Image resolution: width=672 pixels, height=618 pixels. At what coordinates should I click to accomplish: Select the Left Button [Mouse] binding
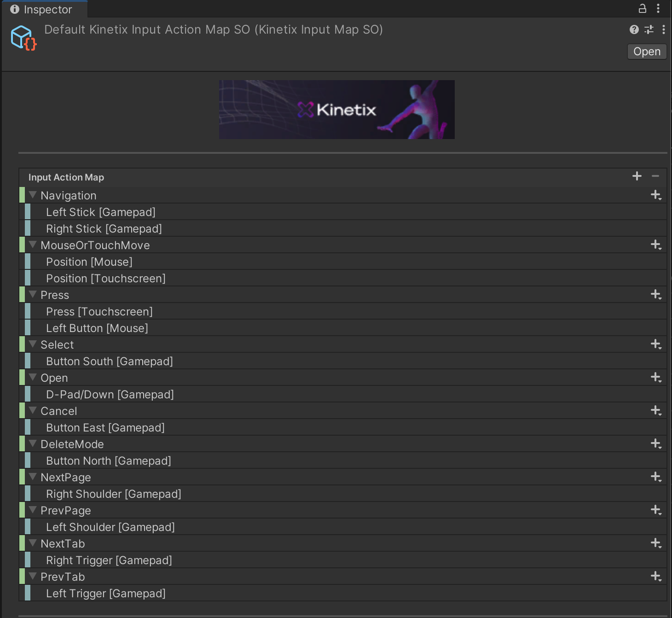(345, 328)
